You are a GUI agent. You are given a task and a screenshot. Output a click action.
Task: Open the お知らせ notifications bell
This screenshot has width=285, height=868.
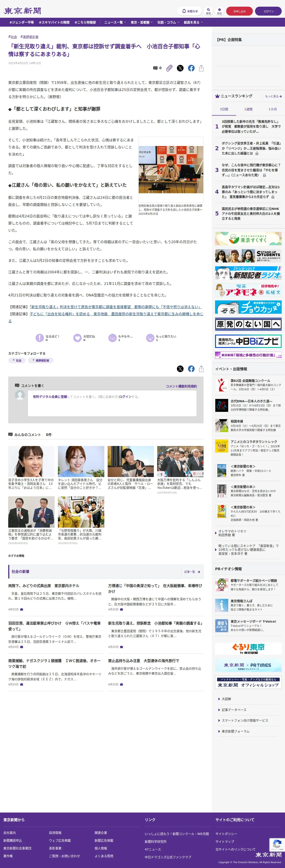pyautogui.click(x=190, y=11)
